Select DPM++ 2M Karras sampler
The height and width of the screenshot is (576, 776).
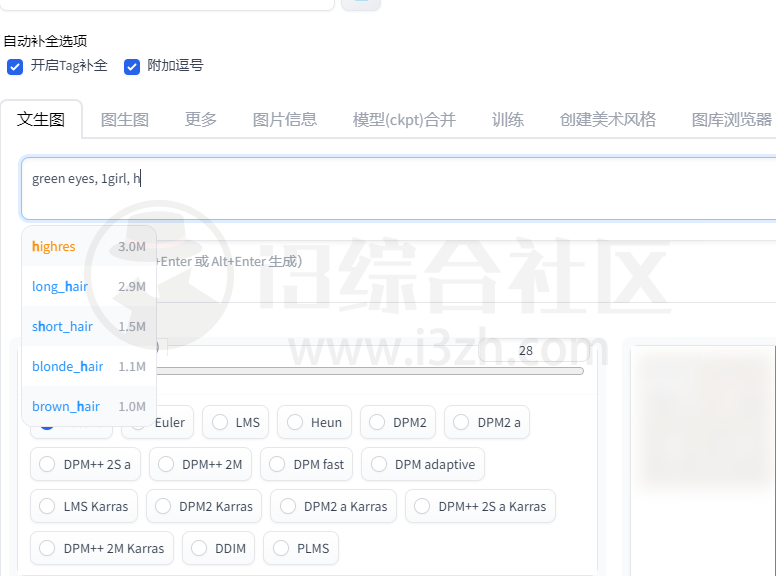pyautogui.click(x=102, y=548)
